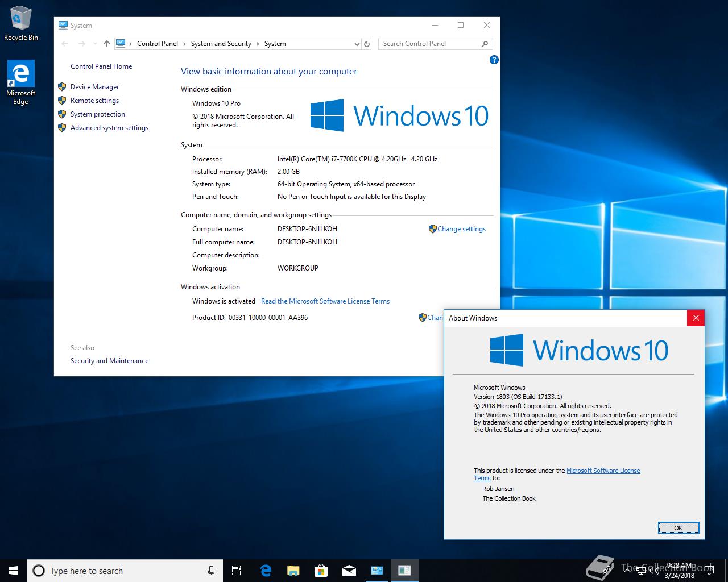
Task: Open the Windows Start menu
Action: point(14,571)
